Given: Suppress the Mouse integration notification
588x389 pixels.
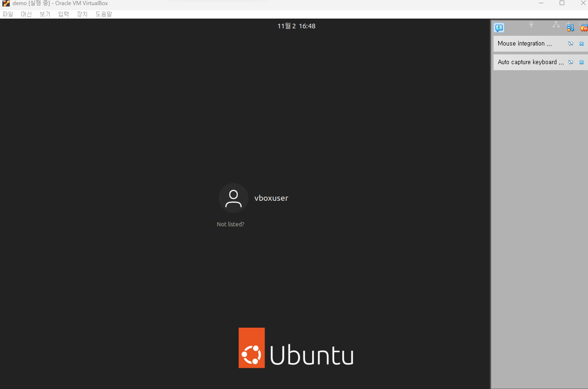Looking at the screenshot, I should click(571, 44).
